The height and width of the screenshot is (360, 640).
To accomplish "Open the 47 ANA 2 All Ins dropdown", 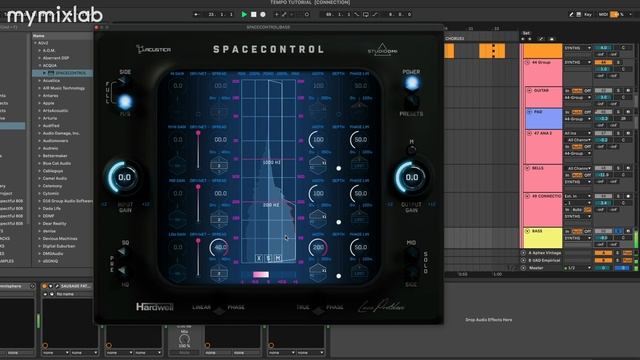I will point(578,133).
